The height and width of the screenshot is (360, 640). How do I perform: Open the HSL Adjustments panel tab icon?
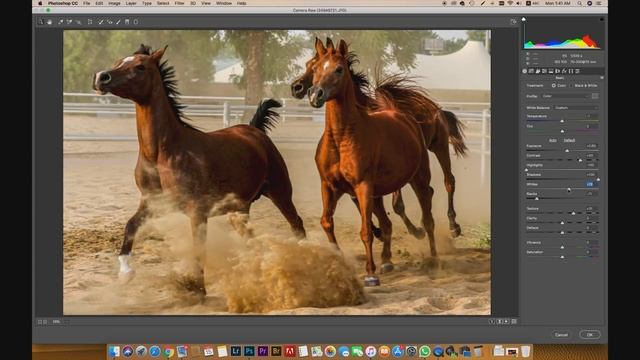[x=544, y=71]
